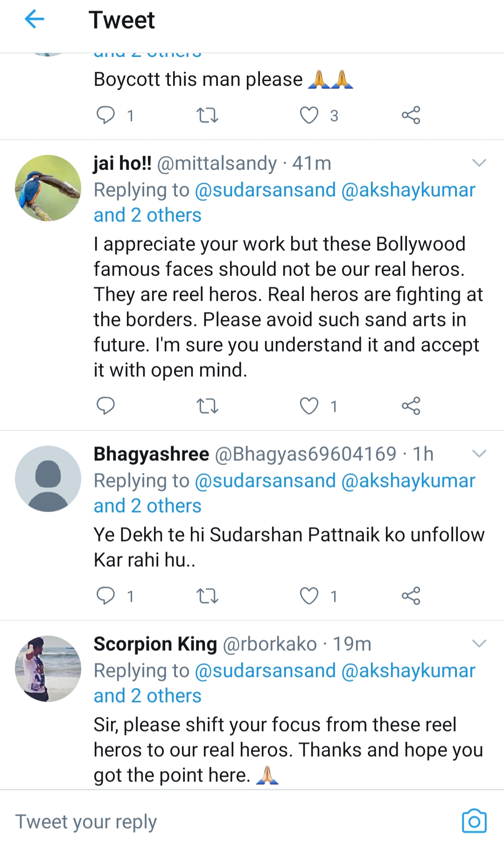This screenshot has height=843, width=504.
Task: Open dropdown arrow on Scorpion King's tweet
Action: point(479,644)
